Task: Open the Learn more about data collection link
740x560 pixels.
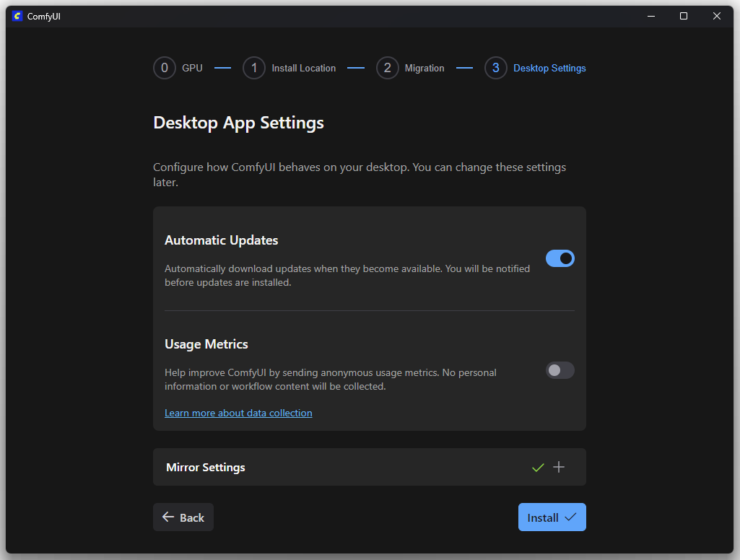Action: [x=238, y=414]
